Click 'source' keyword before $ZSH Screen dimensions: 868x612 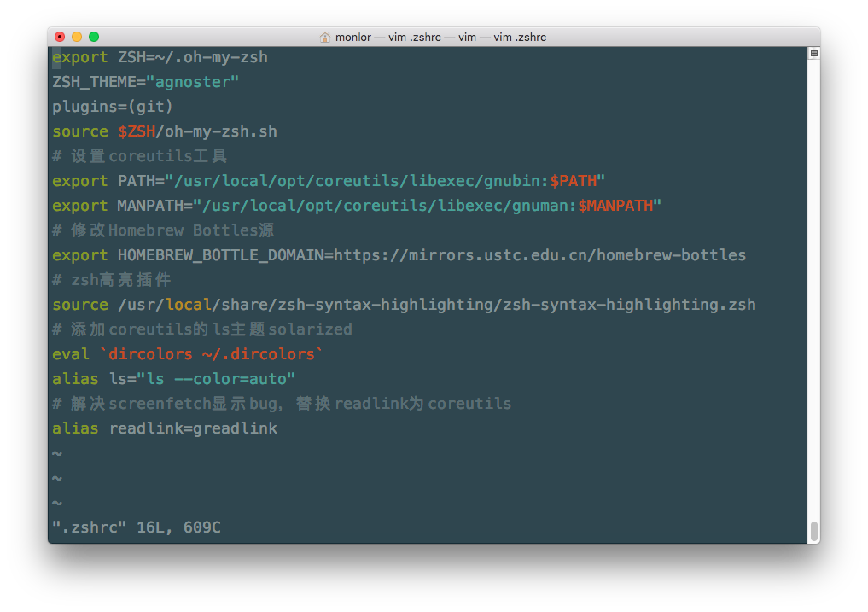point(80,131)
